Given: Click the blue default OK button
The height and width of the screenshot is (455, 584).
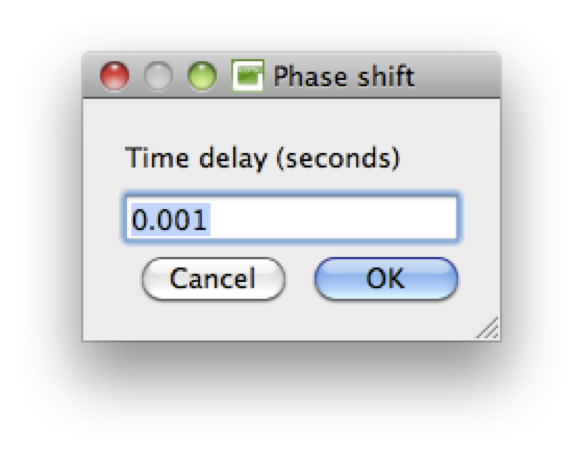Looking at the screenshot, I should tap(386, 279).
